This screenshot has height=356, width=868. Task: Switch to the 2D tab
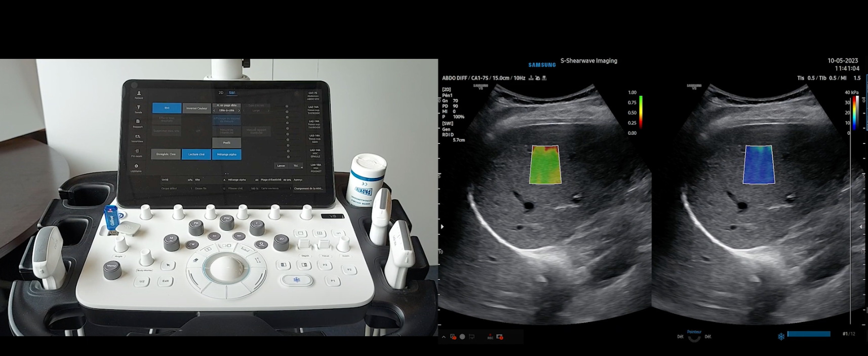coord(221,93)
